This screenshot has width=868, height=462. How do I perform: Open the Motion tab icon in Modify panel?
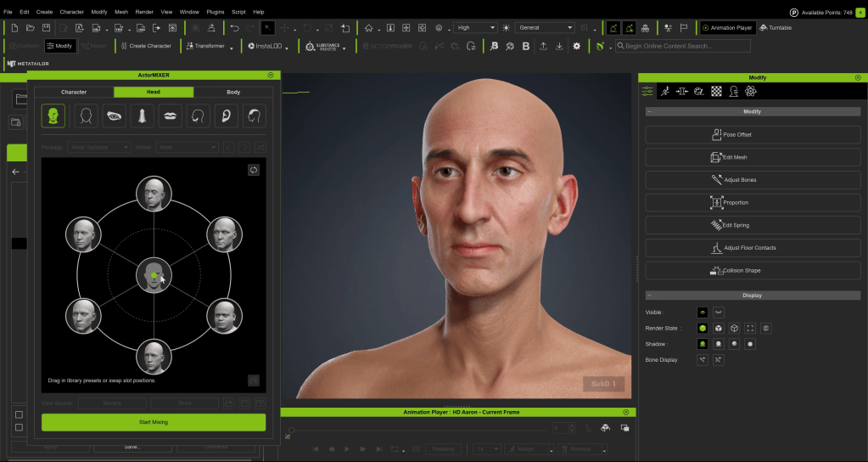click(x=665, y=92)
